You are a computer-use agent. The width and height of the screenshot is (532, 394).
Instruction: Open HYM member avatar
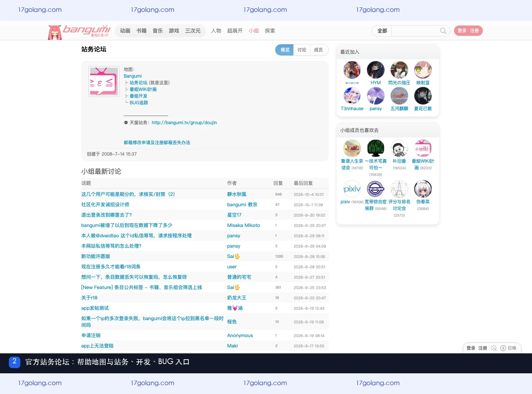point(376,70)
